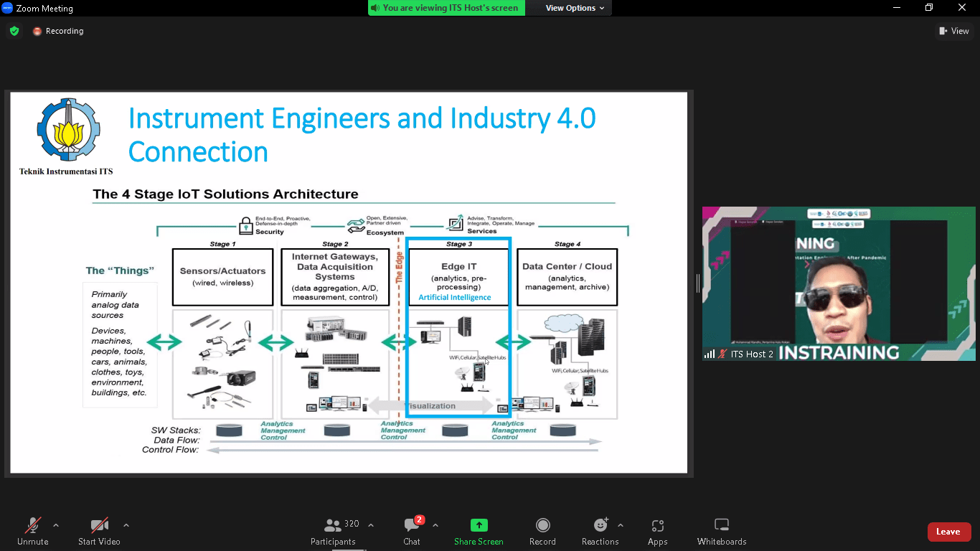Click the green encryption shield icon
Viewport: 980px width, 551px height.
(x=14, y=31)
